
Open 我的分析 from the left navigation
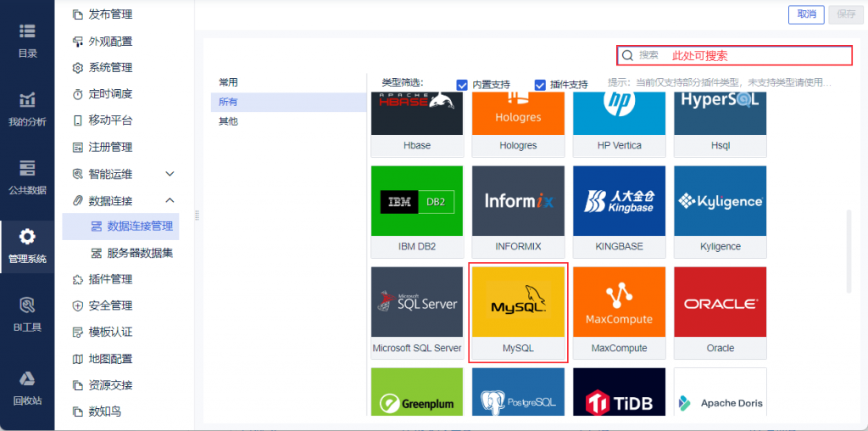(x=27, y=109)
